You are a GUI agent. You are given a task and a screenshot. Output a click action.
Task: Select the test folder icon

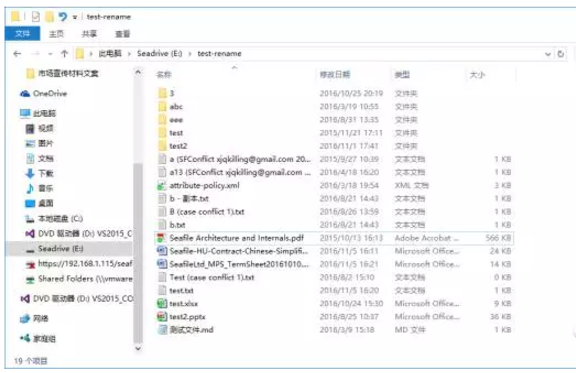tap(162, 133)
